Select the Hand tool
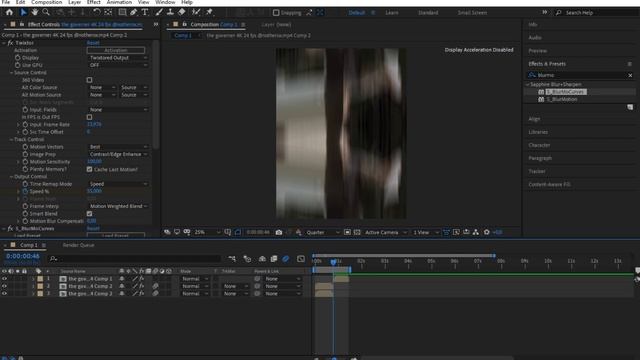Viewport: 640px width, 360px height. (x=35, y=12)
